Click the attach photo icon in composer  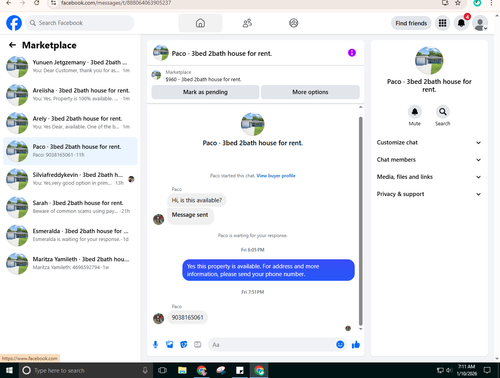pos(169,345)
